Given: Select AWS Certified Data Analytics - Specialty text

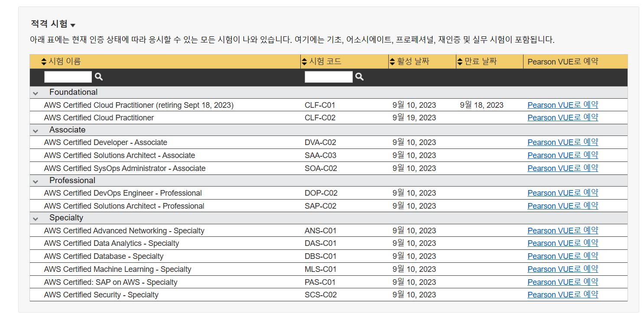Looking at the screenshot, I should click(111, 243).
